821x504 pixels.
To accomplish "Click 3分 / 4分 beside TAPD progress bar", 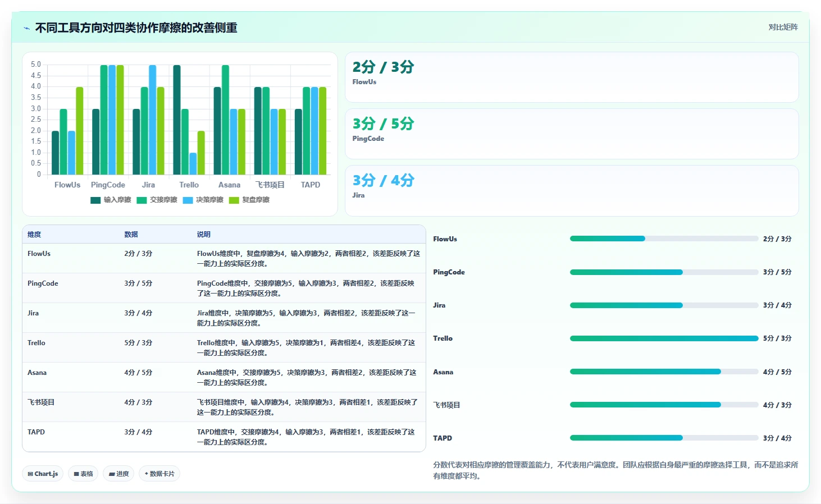I will (777, 438).
